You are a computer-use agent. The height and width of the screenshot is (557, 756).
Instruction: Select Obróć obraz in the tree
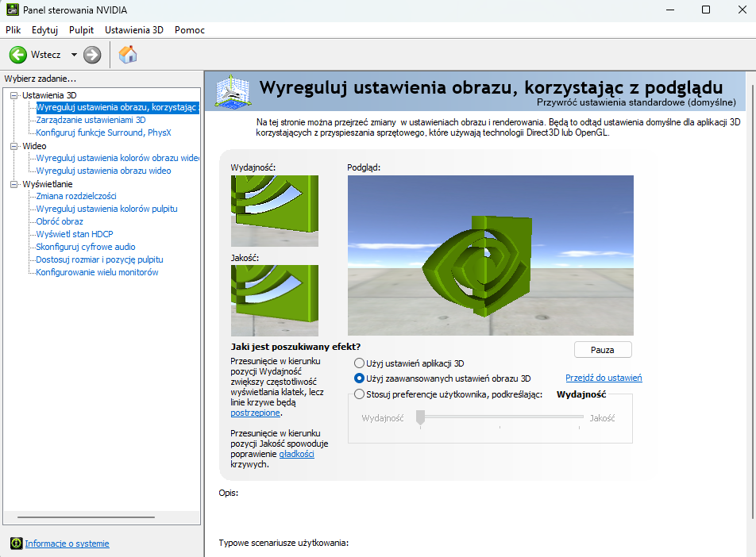pos(60,221)
